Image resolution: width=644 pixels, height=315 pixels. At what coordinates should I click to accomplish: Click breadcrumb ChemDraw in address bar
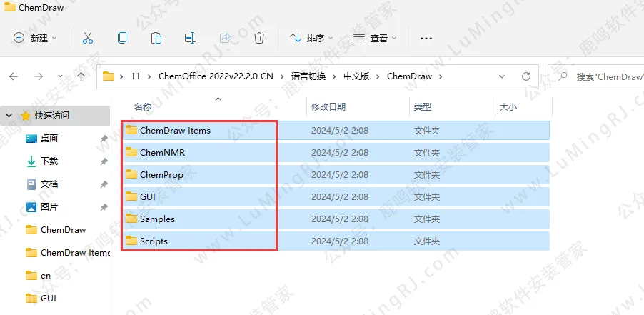tap(410, 76)
